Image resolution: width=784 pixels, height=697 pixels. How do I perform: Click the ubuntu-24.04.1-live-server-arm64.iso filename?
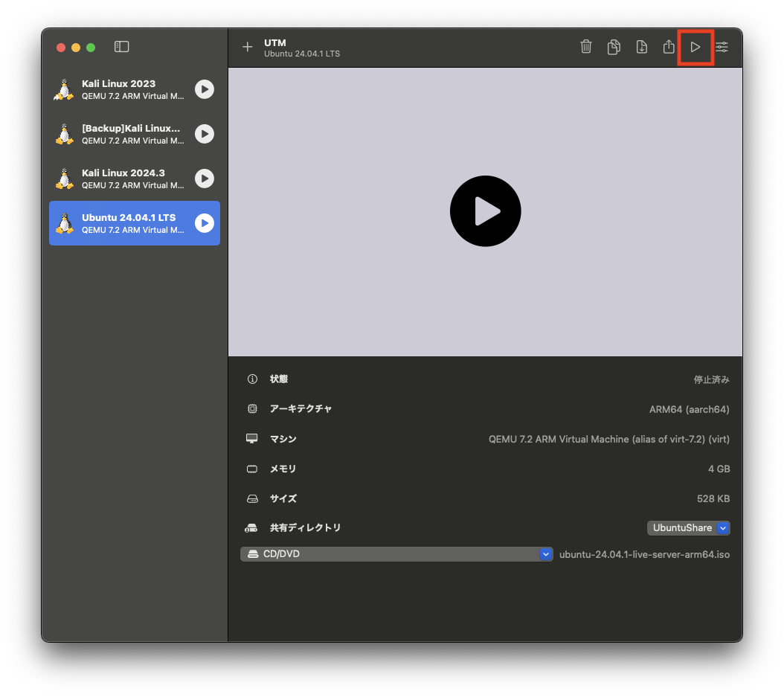coord(644,554)
